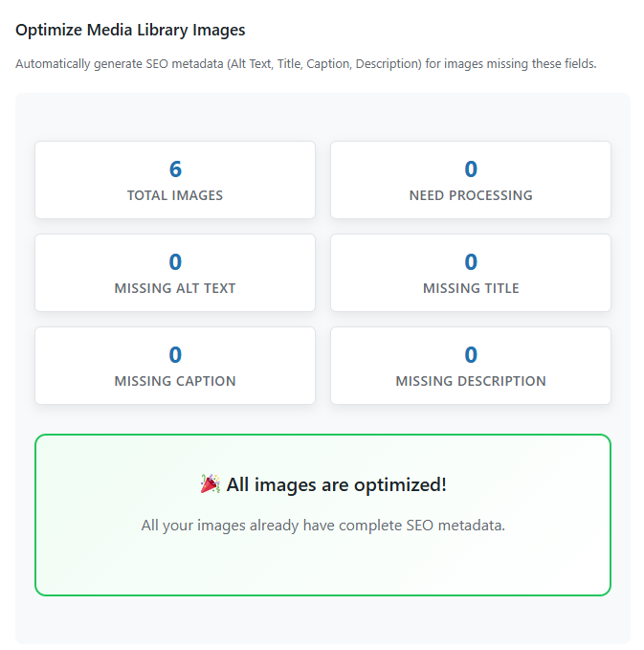Click the Total Images count of 6
Screen dimensions: 644x650
[175, 169]
